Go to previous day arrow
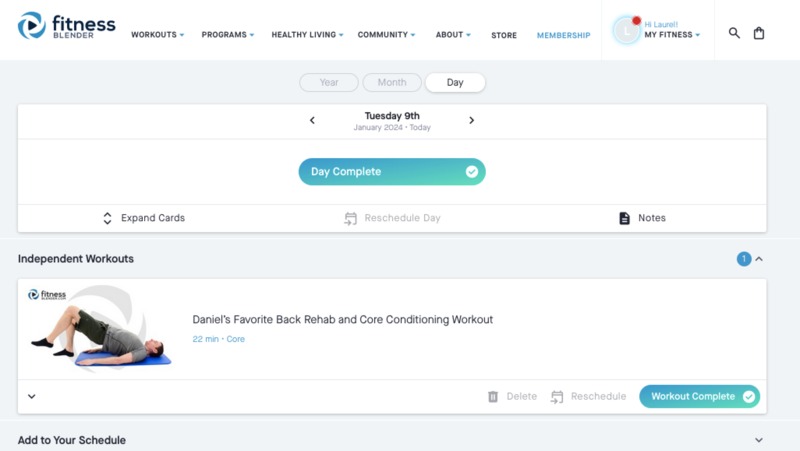 point(312,120)
